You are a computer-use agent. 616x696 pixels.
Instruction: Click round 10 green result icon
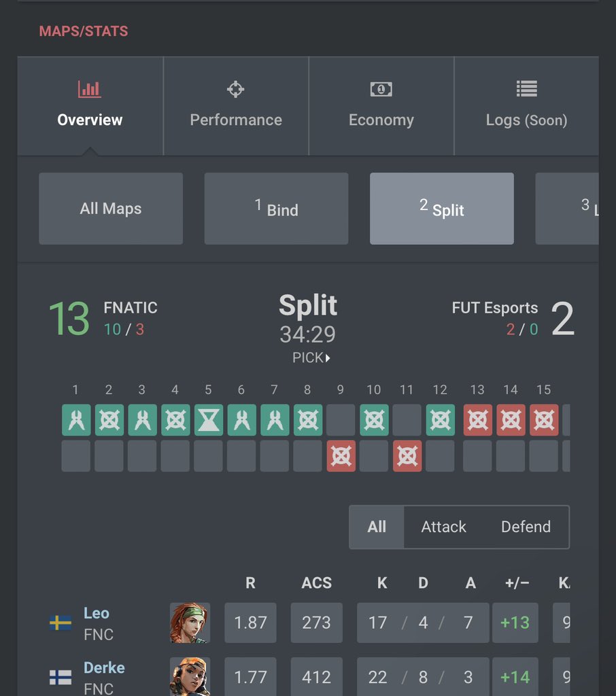(x=374, y=420)
